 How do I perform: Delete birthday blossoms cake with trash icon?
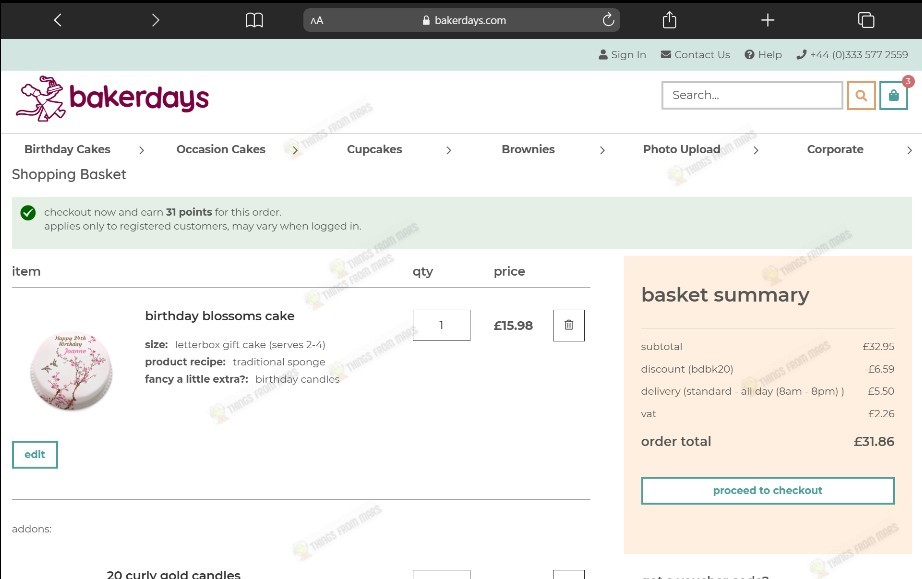click(x=569, y=325)
